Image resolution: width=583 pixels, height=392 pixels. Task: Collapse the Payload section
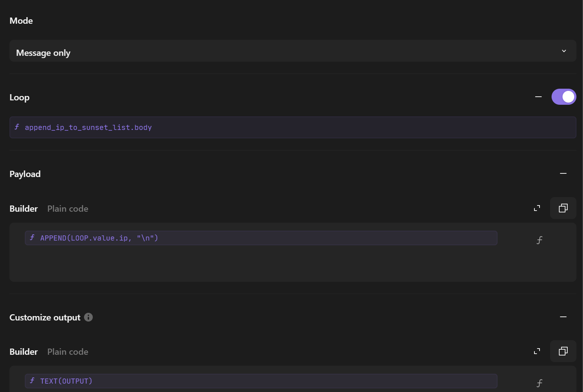click(x=563, y=174)
